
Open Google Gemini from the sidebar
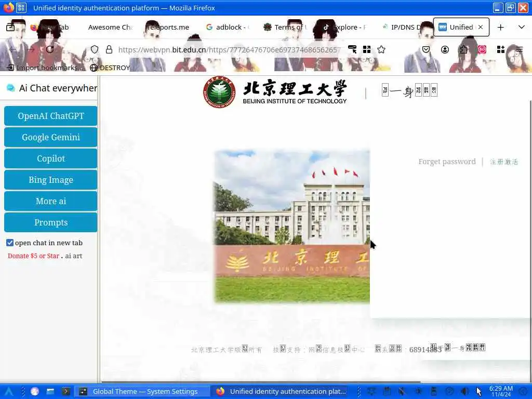pos(50,137)
